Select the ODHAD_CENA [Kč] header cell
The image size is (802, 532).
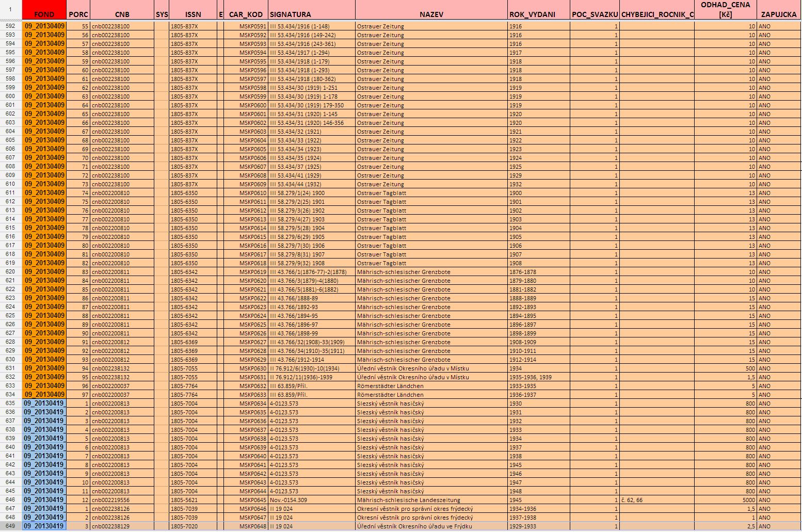pos(725,10)
